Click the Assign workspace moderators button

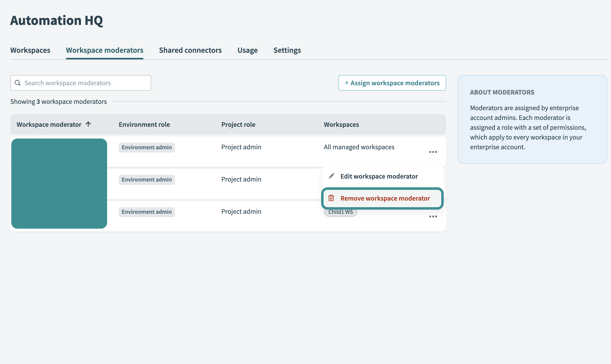click(x=392, y=83)
